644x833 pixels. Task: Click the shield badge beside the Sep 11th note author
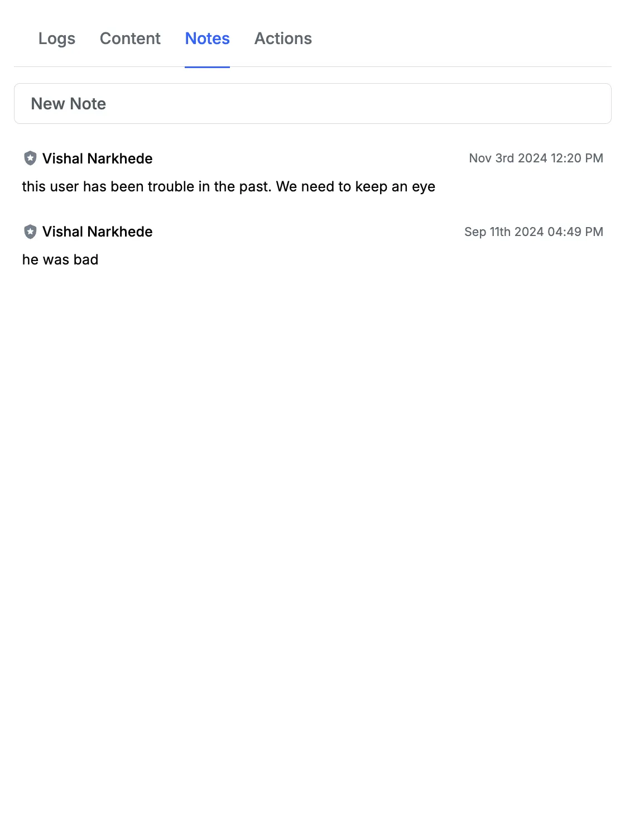(30, 232)
